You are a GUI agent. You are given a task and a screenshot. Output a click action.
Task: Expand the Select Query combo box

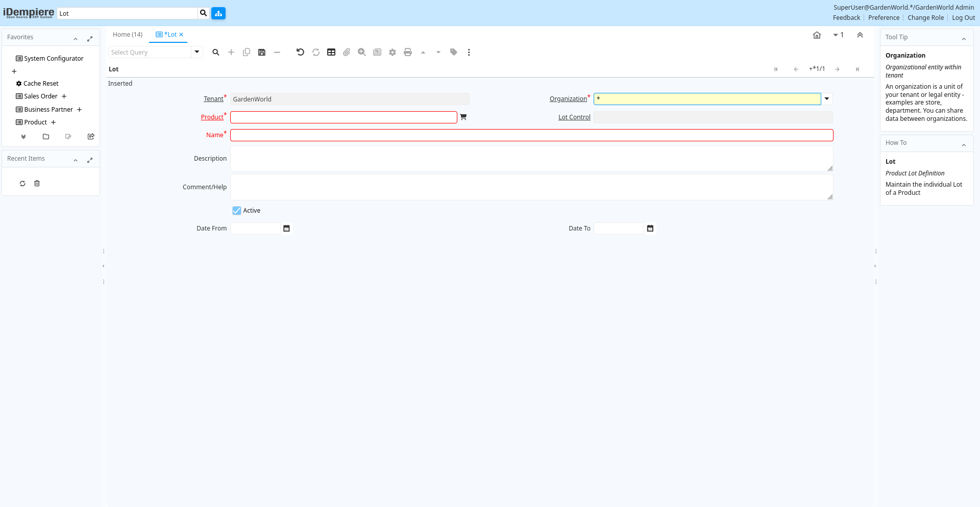click(x=197, y=52)
